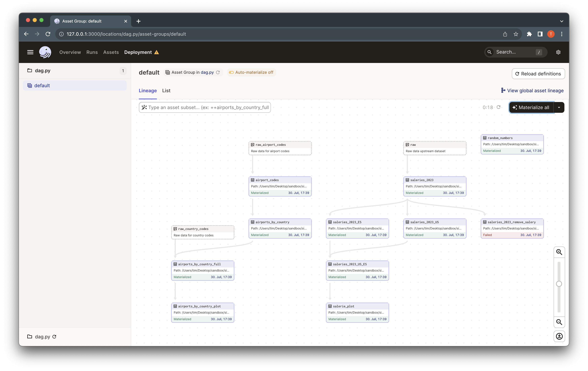This screenshot has width=588, height=371.
Task: Open the Runs page from the top menu
Action: (x=92, y=52)
